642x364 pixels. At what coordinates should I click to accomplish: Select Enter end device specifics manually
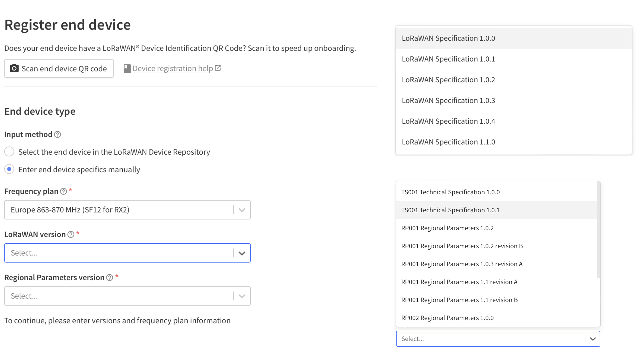(x=9, y=169)
